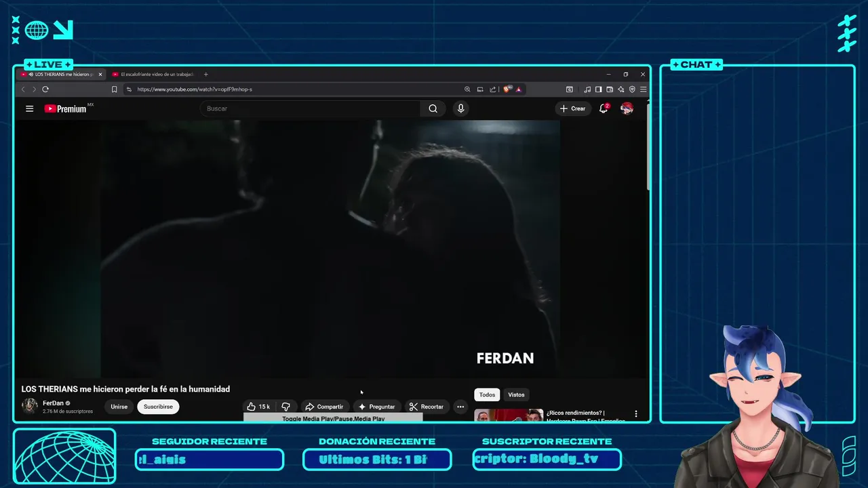Open the YouTube hamburger guide menu

pyautogui.click(x=29, y=108)
